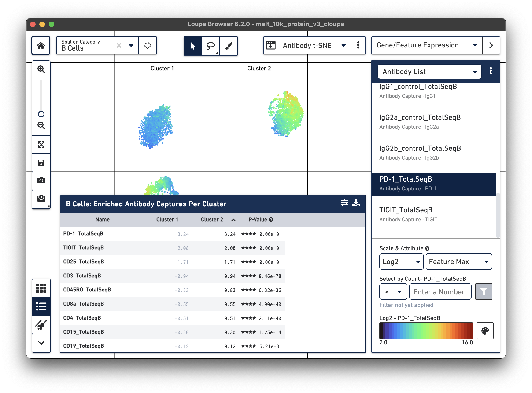Sort table by Name column
Viewport: 532px width, 393px height.
pyautogui.click(x=102, y=220)
